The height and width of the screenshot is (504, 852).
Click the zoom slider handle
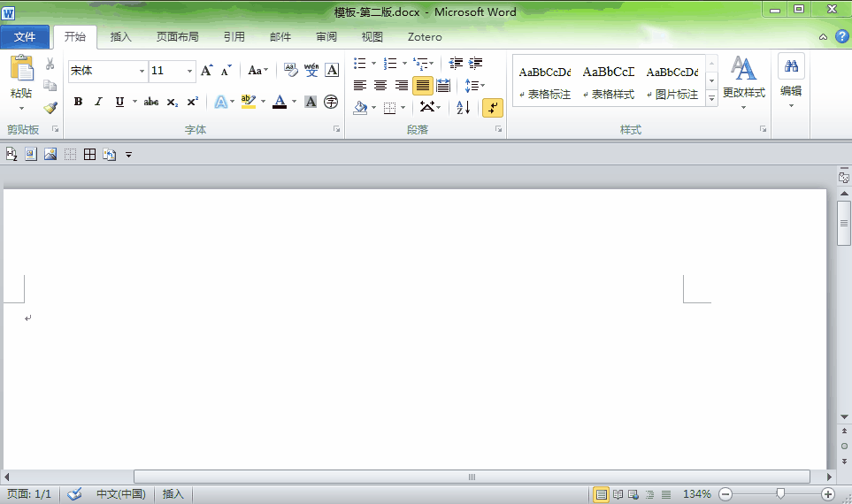780,493
